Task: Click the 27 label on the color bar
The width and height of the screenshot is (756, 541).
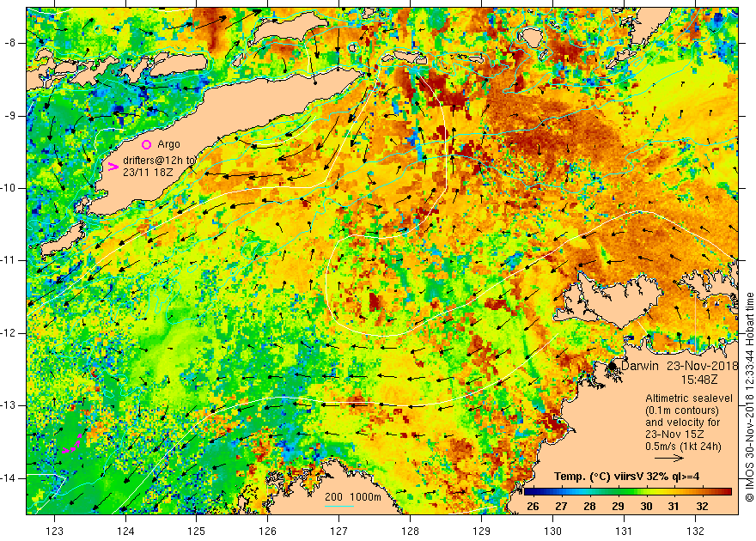Action: pos(561,507)
